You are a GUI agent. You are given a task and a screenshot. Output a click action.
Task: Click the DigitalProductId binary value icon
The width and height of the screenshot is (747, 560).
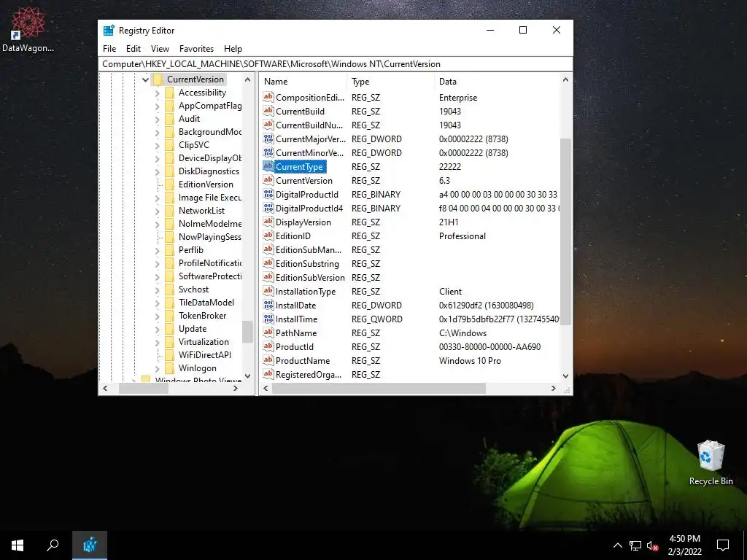coord(268,194)
